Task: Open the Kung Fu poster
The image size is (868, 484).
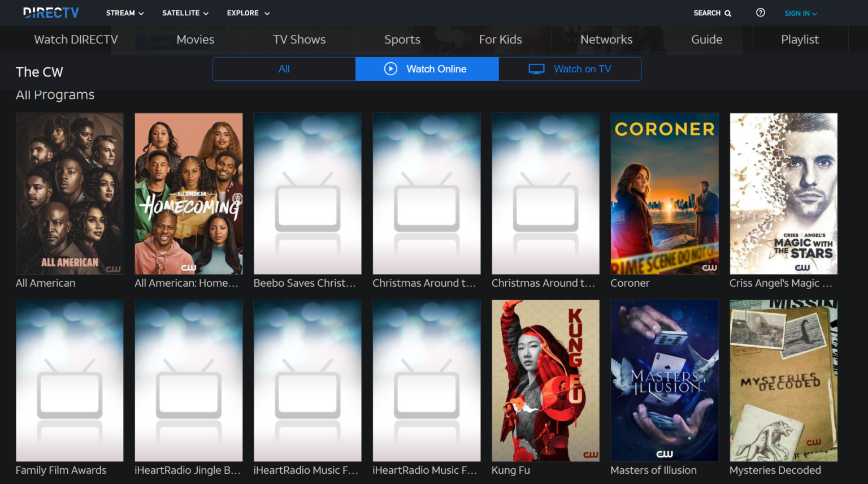Action: [x=545, y=381]
